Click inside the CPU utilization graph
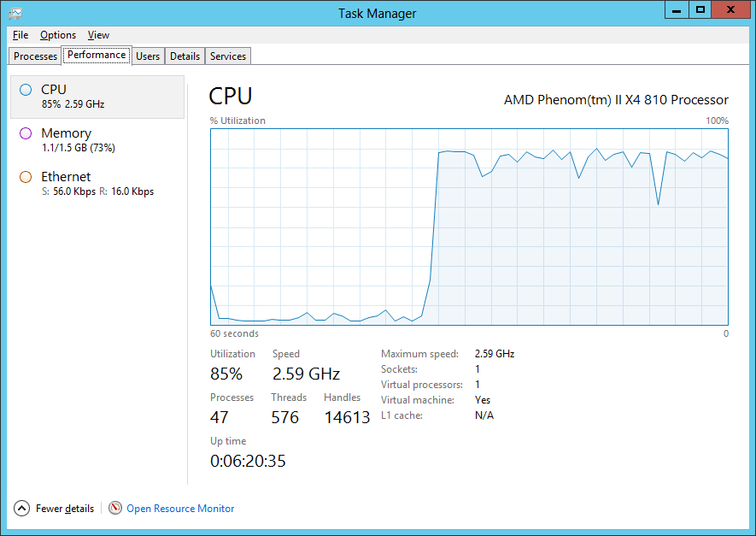756x536 pixels. [x=469, y=227]
